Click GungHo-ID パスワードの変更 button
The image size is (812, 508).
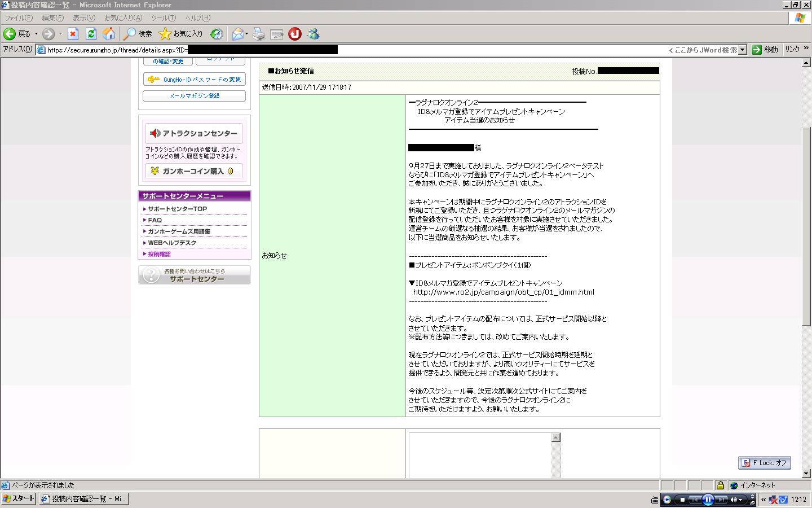(x=194, y=80)
